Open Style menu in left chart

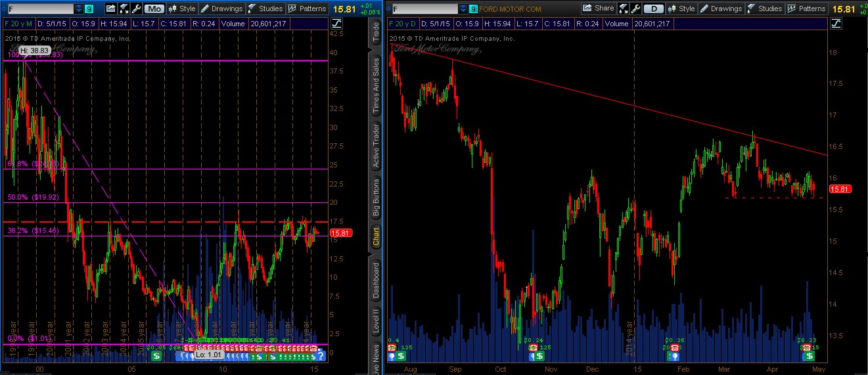coord(182,9)
